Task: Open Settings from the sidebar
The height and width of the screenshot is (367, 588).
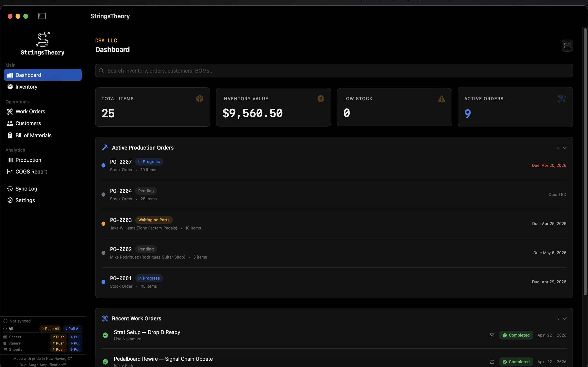Action: [25, 200]
